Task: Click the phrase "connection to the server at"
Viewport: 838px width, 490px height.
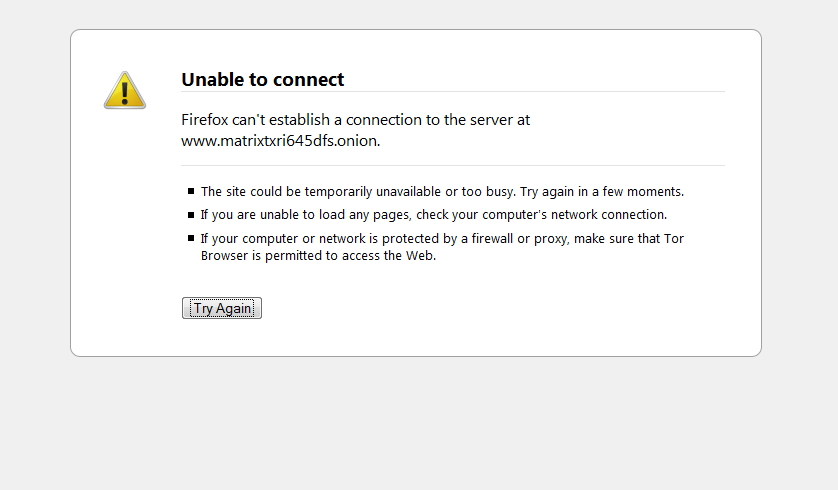Action: point(438,120)
